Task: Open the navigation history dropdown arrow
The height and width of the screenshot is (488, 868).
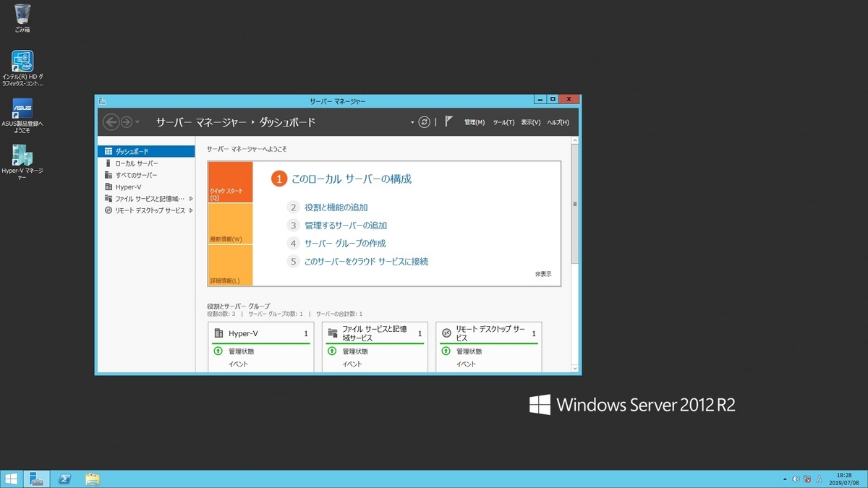Action: (x=138, y=123)
